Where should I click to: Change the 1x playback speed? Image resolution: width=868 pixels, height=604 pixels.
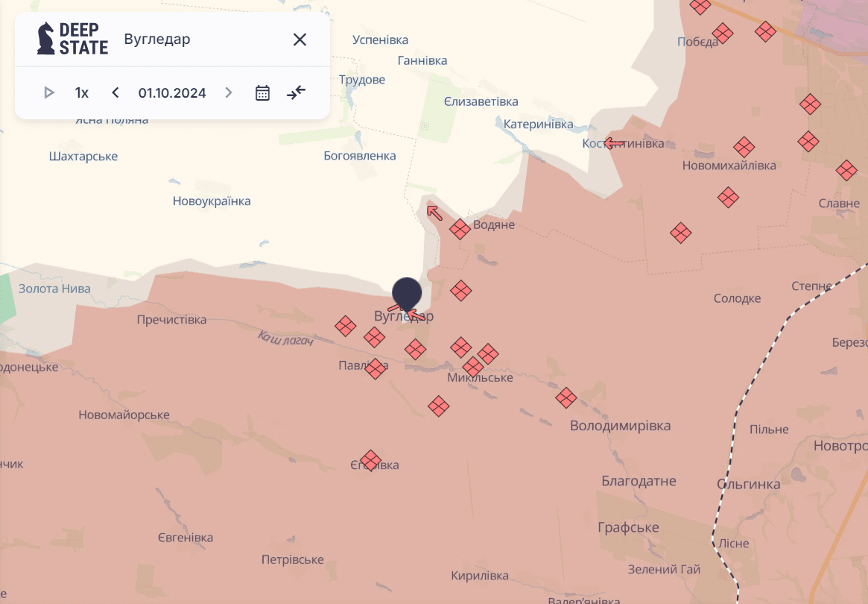pyautogui.click(x=82, y=92)
